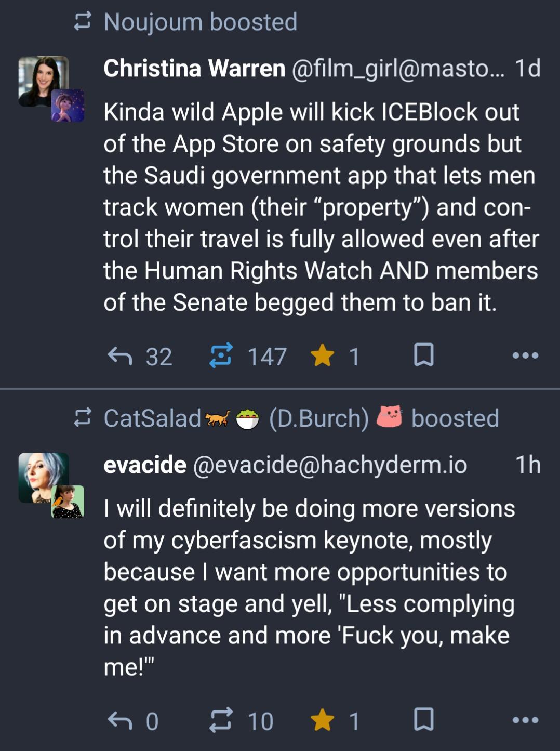This screenshot has width=560, height=751.
Task: Reply to evacide's keynote post
Action: [x=120, y=721]
